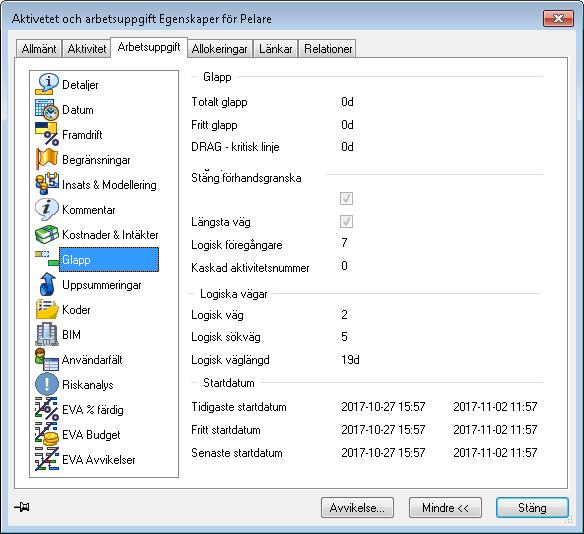Click the Avvikelse... button
This screenshot has width=584, height=534.
357,508
